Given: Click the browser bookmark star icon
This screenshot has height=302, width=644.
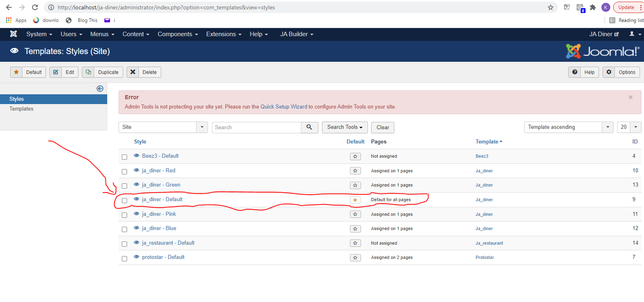Looking at the screenshot, I should (551, 7).
